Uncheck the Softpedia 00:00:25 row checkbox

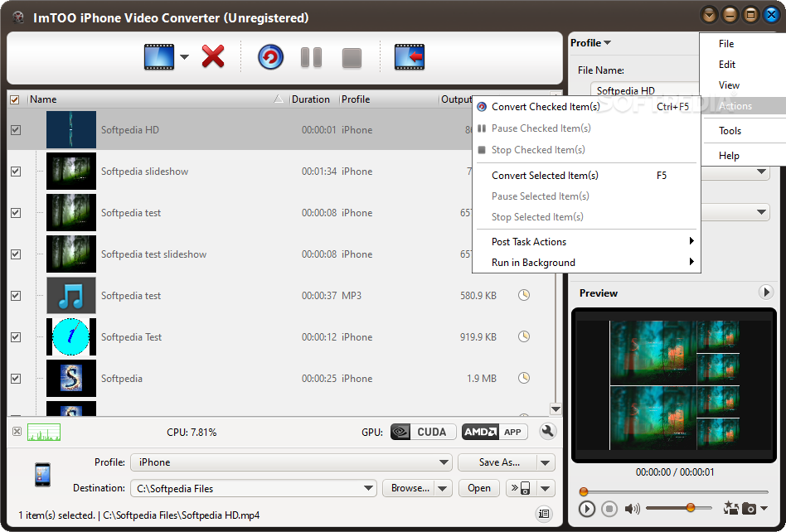coord(16,378)
